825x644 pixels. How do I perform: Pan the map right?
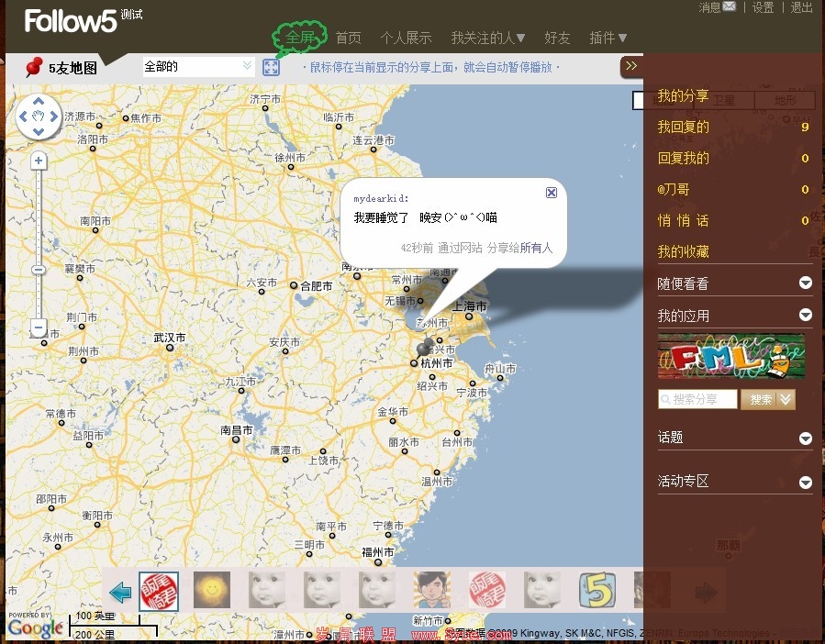click(x=53, y=117)
